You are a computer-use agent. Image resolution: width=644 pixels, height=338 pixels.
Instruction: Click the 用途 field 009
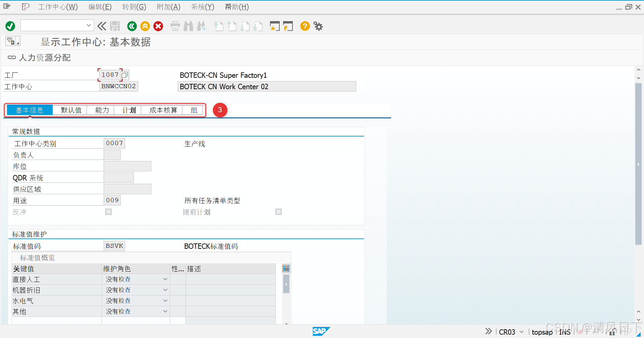coord(112,200)
